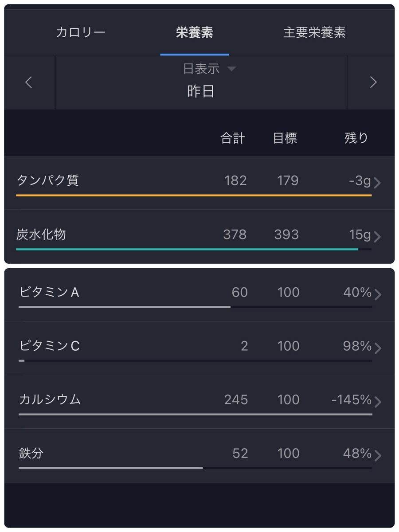The height and width of the screenshot is (532, 399).
Task: Expand the 日表示 view dropdown
Action: pyautogui.click(x=209, y=69)
